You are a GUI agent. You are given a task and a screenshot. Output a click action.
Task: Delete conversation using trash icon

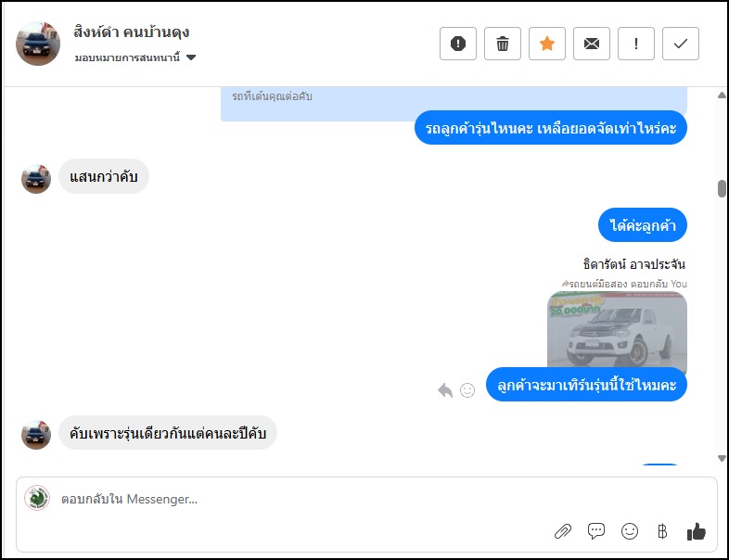(x=503, y=44)
